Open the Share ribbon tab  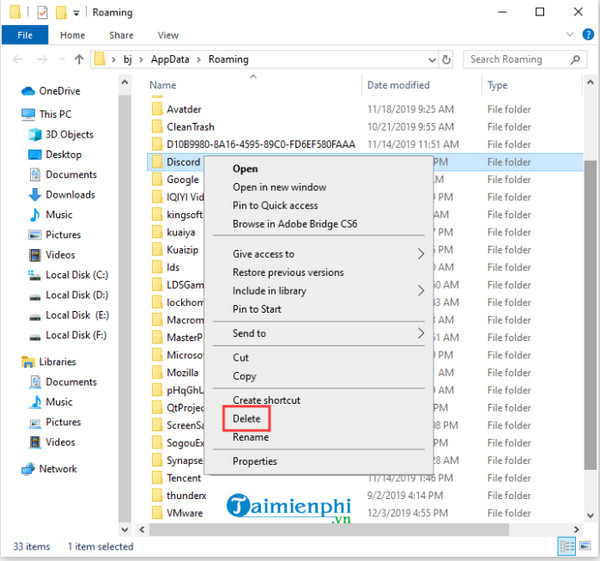121,35
